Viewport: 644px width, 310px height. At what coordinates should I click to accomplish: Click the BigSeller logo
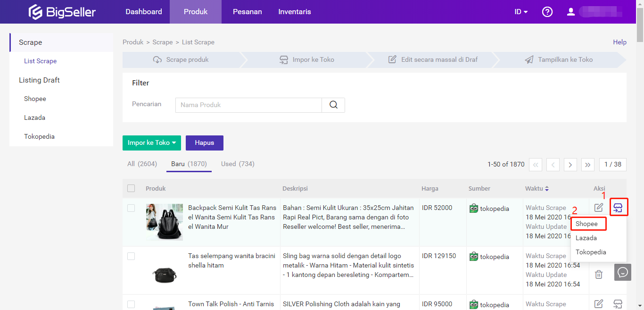62,12
